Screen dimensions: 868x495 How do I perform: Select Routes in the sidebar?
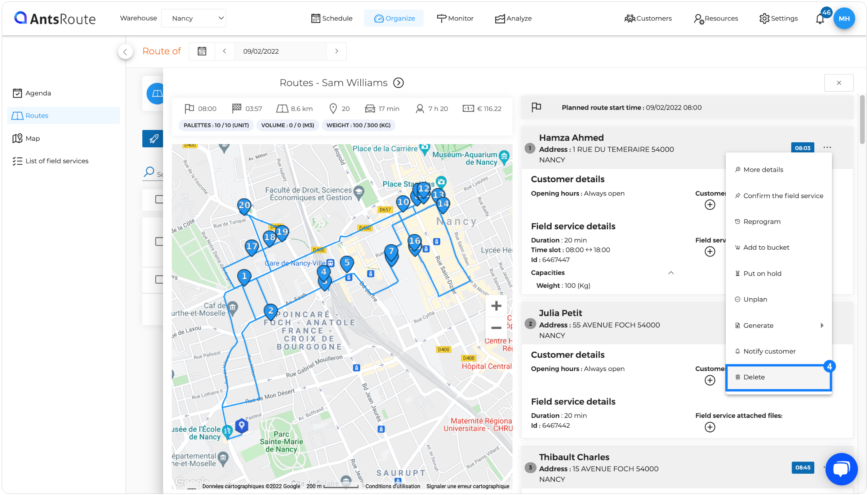[x=63, y=116]
